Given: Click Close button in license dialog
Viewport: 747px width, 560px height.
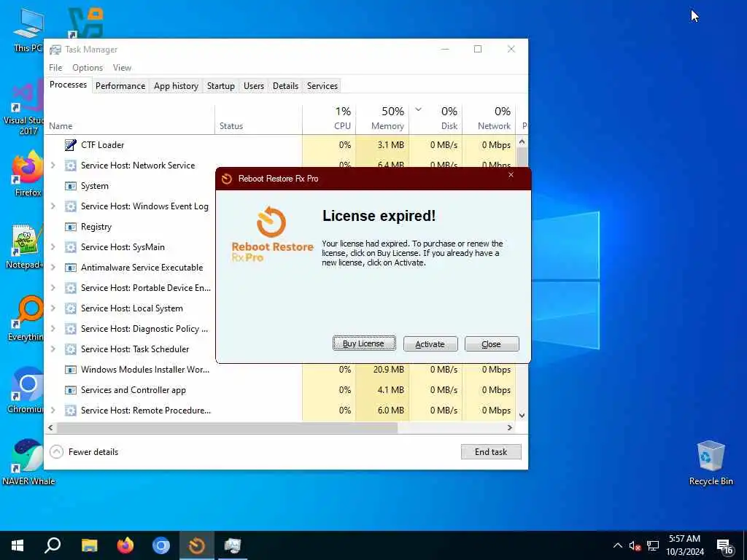Looking at the screenshot, I should (492, 344).
